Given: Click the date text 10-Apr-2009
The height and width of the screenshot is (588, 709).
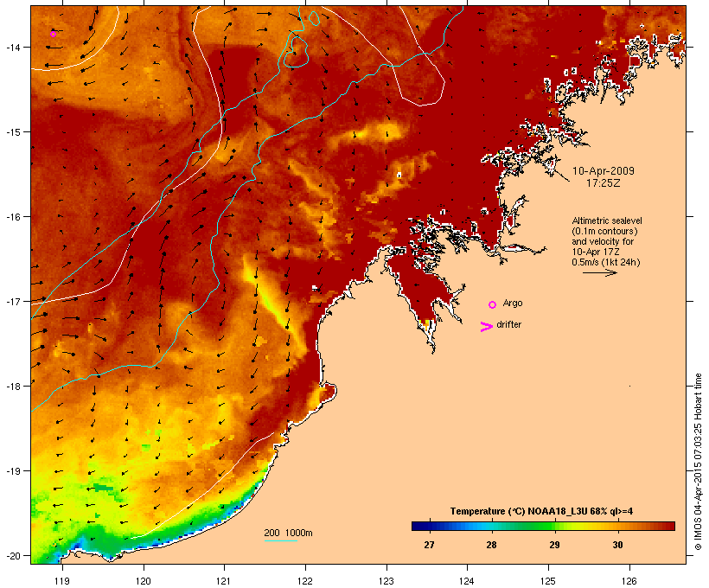Looking at the screenshot, I should pyautogui.click(x=604, y=171).
